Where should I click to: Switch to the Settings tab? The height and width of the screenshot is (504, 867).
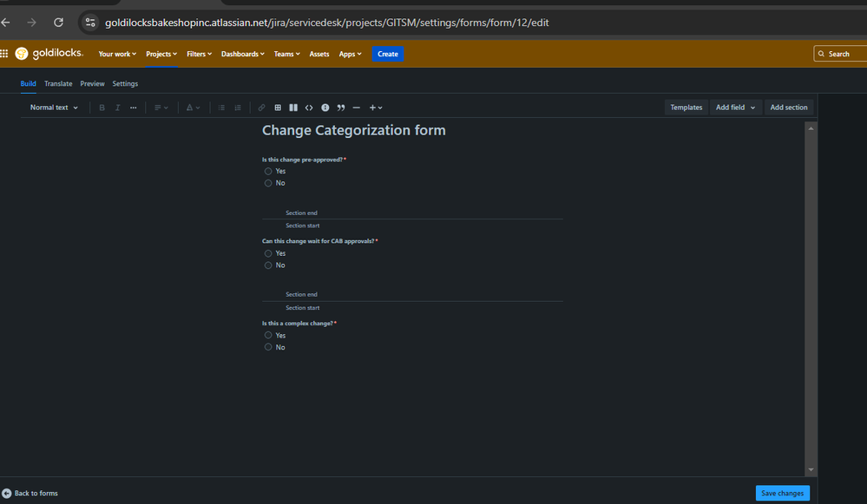(x=125, y=83)
